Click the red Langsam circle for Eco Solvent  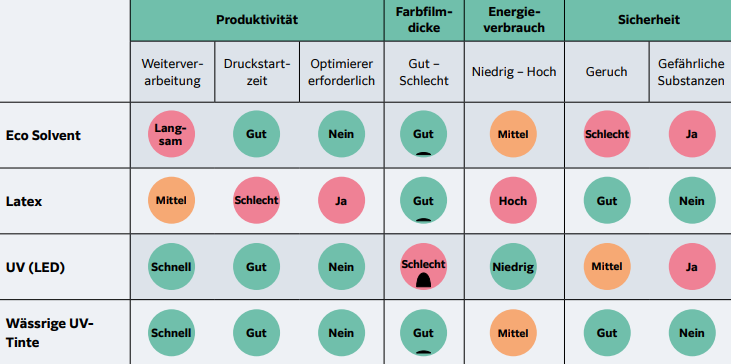172,134
